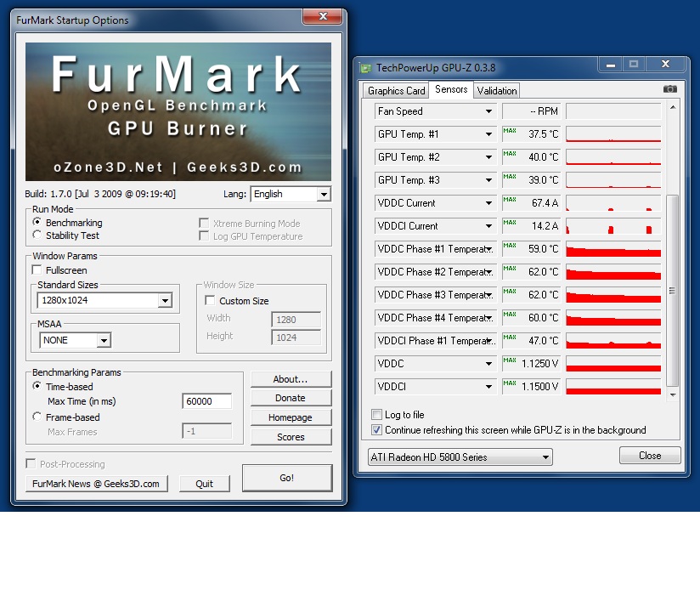Minimize the GPU-Z window
Image resolution: width=700 pixels, height=607 pixels.
(611, 65)
